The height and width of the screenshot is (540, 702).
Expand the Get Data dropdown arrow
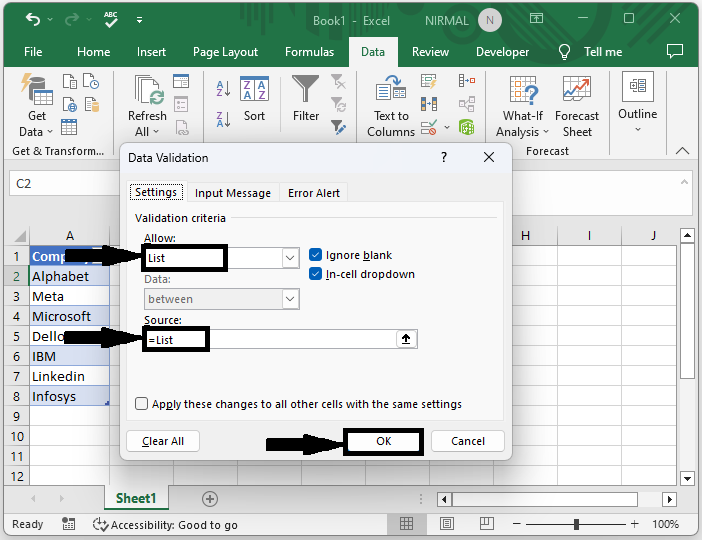point(50,132)
